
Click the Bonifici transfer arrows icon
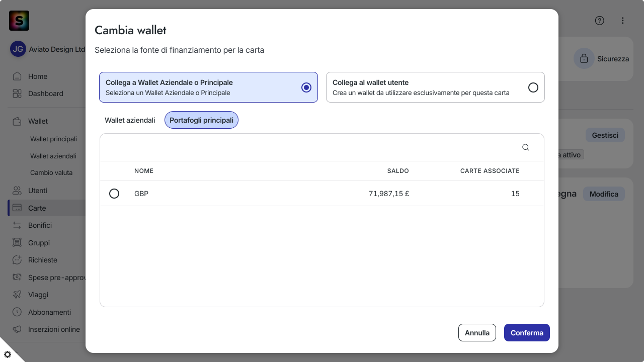[x=17, y=225]
